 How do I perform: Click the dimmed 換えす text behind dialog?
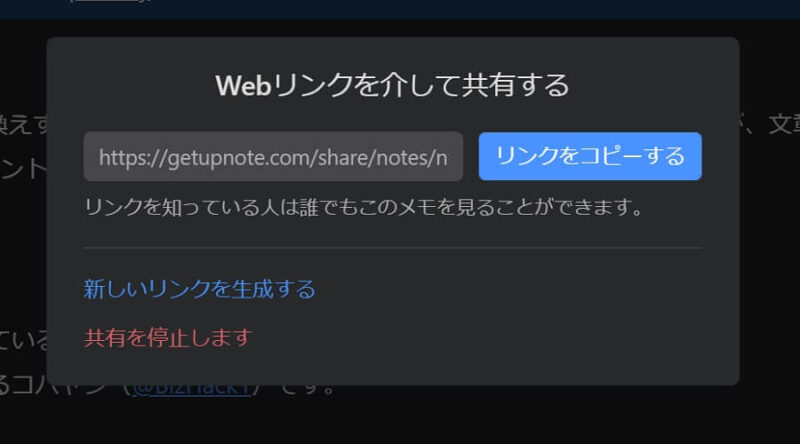[23, 125]
